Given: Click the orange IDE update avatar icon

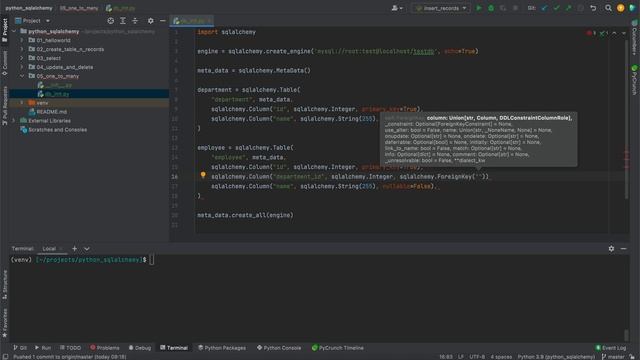Looking at the screenshot, I should 620,8.
